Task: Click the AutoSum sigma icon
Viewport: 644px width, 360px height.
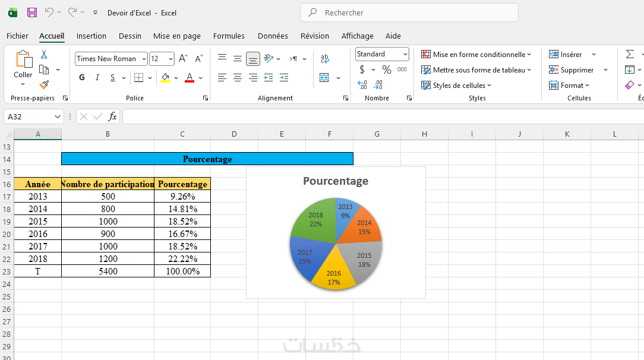Action: click(x=630, y=54)
